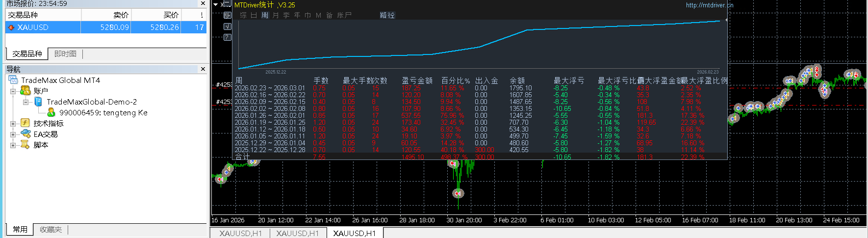Open the M statistics tab
868x238 pixels.
[x=319, y=15]
